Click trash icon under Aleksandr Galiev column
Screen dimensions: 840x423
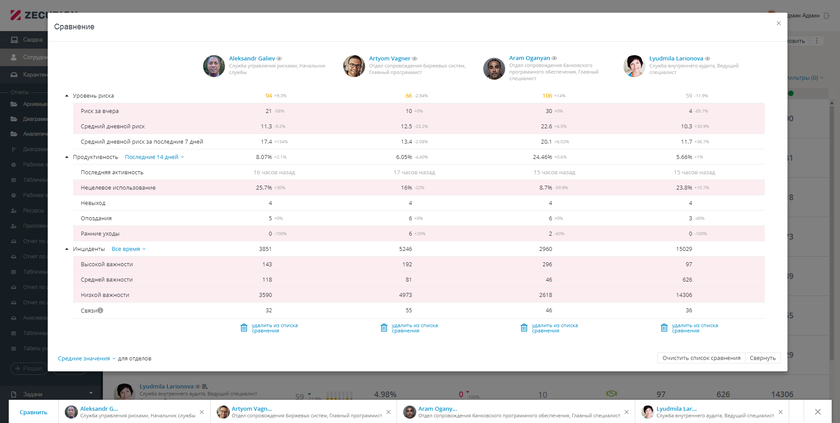pyautogui.click(x=244, y=327)
